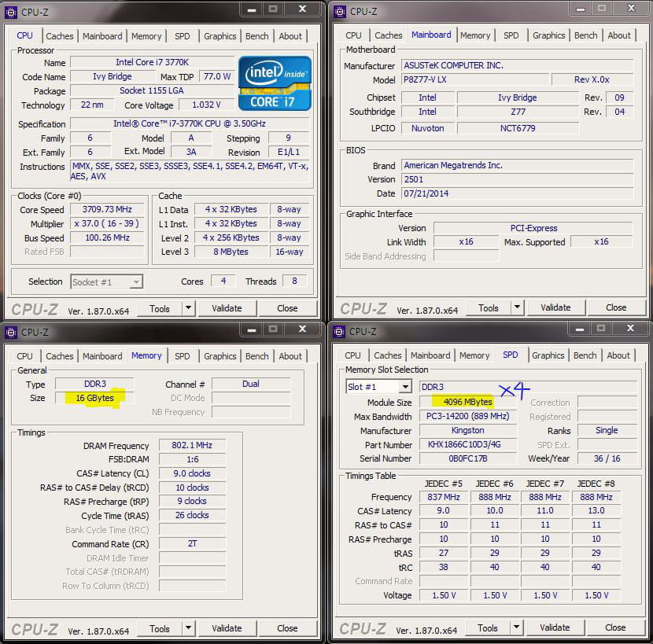Click the Tools button in the Memory window
The width and height of the screenshot is (653, 644).
tap(160, 628)
